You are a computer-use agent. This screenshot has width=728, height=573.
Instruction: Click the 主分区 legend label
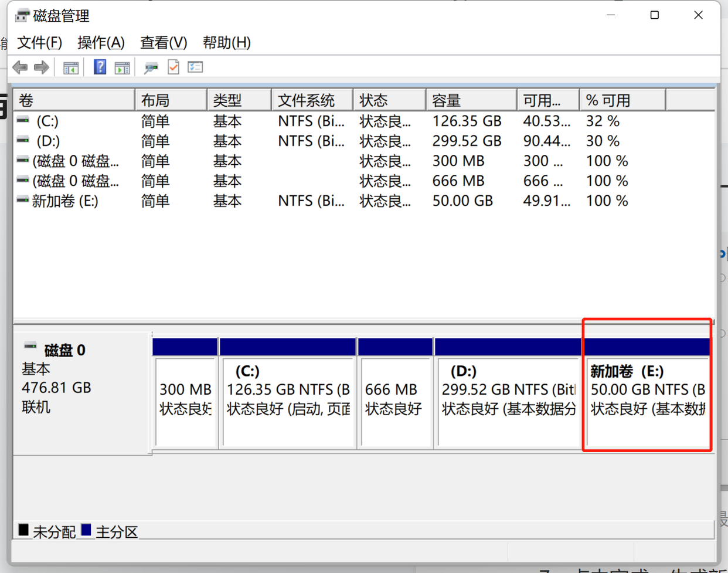point(117,532)
